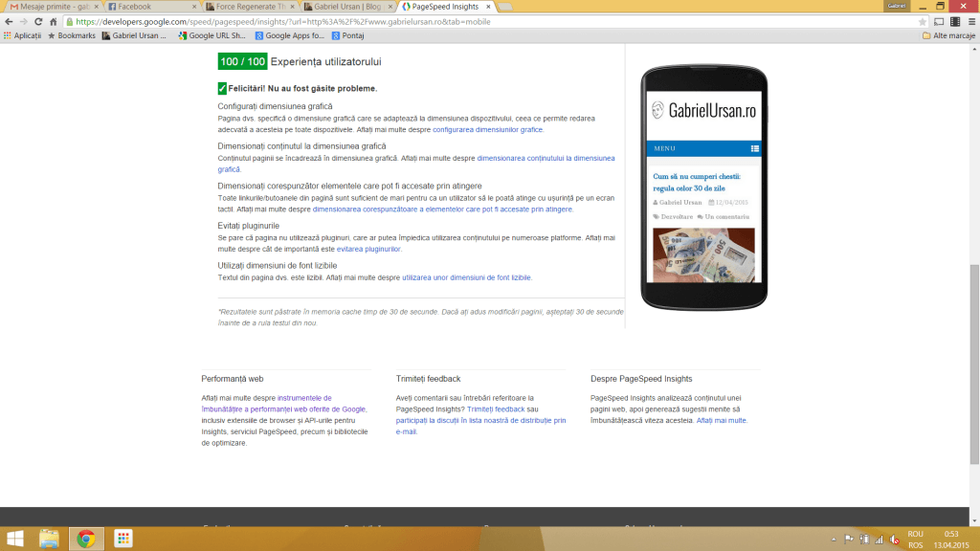Click the Action Center flag tray icon
Image resolution: width=980 pixels, height=551 pixels.
coord(848,540)
